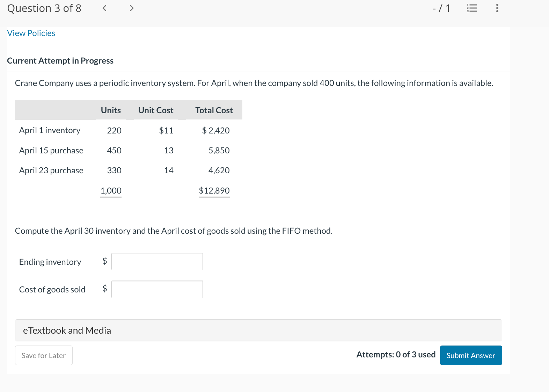Screen dimensions: 549x392
Task: Click the Question 3 of 8 heading
Action: point(44,8)
